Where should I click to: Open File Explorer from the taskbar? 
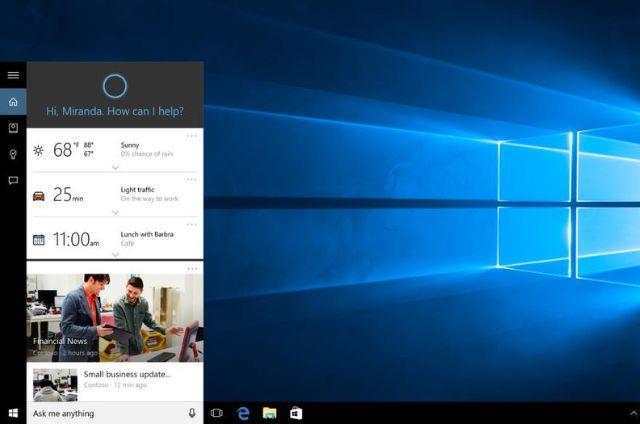tap(269, 413)
